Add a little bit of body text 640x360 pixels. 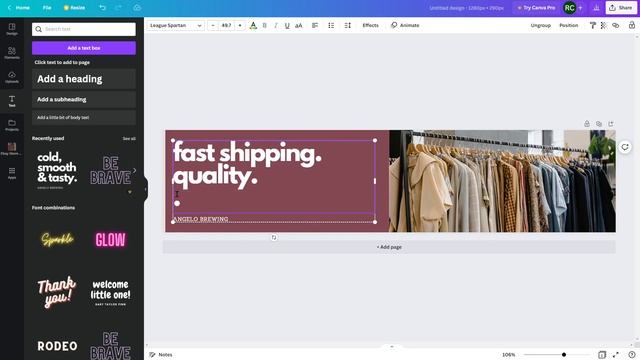[84, 118]
